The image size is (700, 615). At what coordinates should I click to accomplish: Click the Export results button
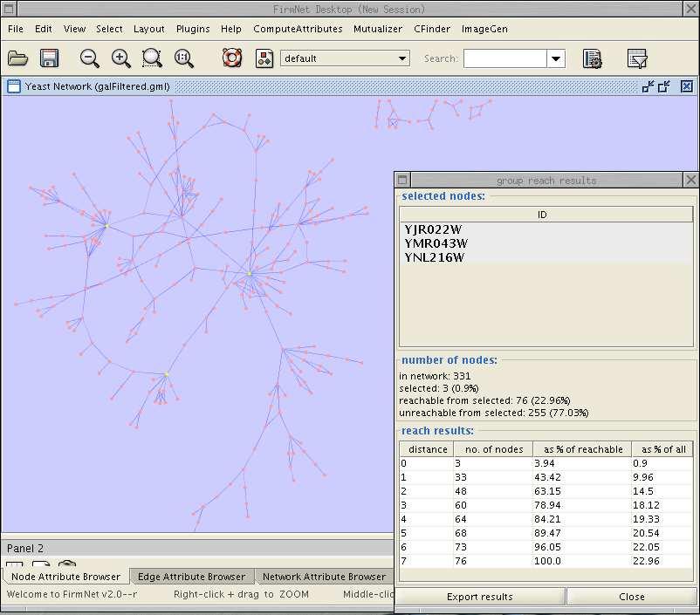(480, 597)
